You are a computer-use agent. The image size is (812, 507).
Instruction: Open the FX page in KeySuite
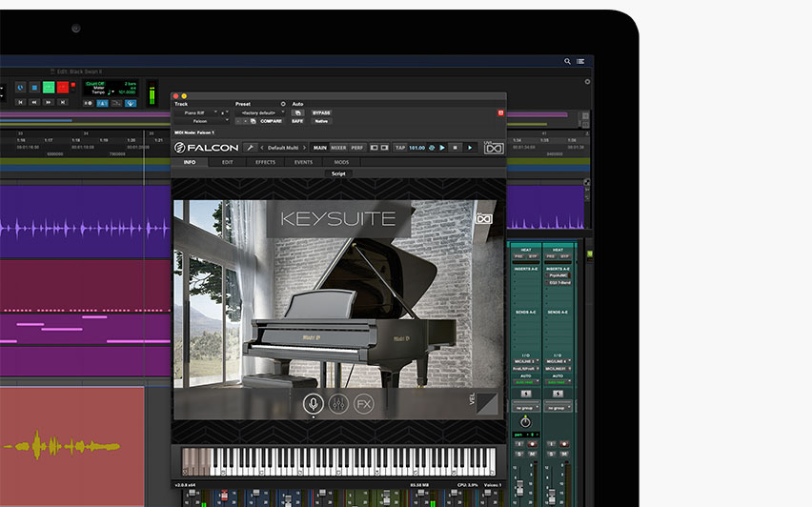pos(363,403)
